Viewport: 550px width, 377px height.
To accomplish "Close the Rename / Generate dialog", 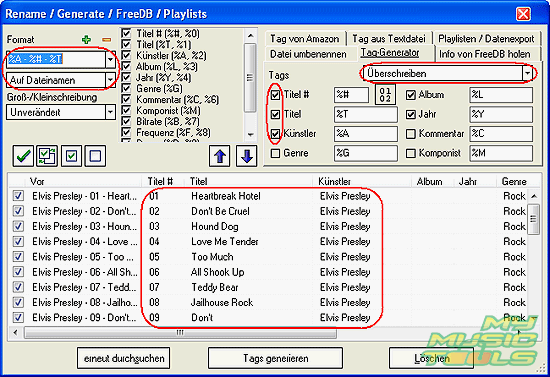I will click(x=523, y=14).
